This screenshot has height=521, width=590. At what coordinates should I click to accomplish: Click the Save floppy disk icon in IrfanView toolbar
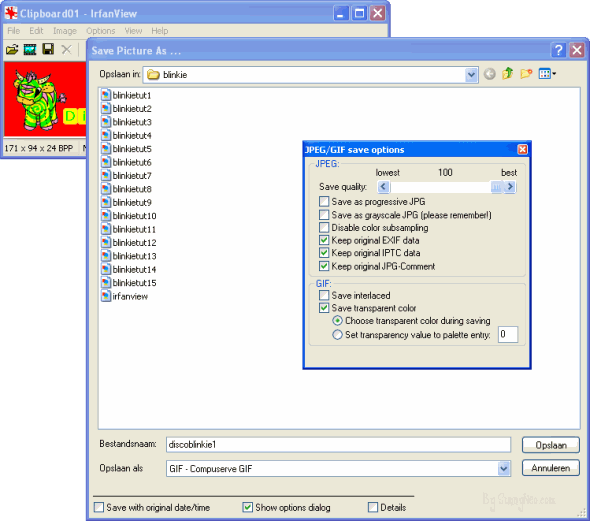[48, 49]
